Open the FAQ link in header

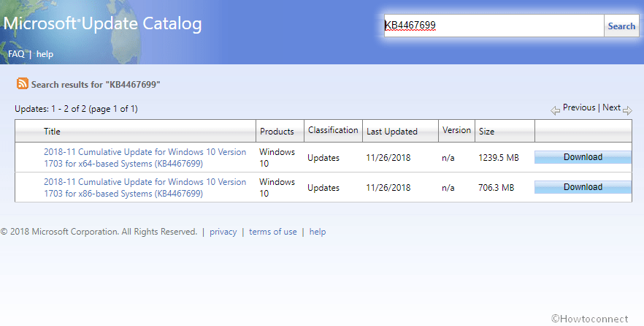(x=16, y=54)
